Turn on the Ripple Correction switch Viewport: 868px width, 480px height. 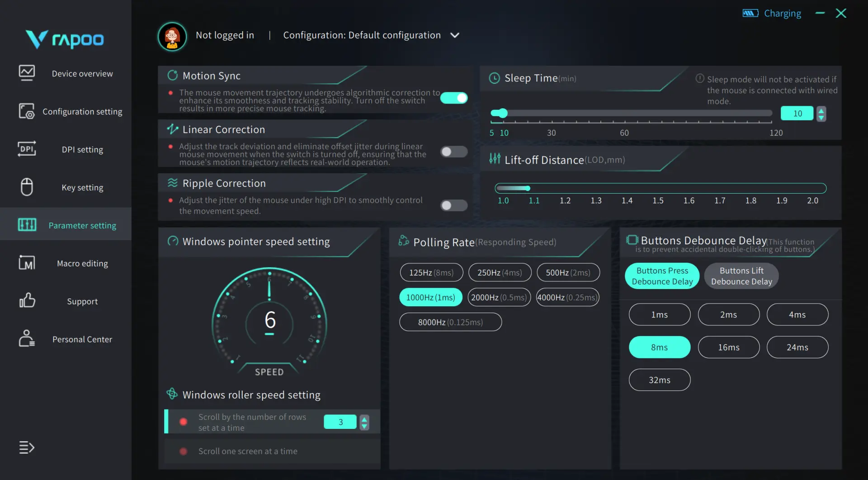pyautogui.click(x=454, y=205)
